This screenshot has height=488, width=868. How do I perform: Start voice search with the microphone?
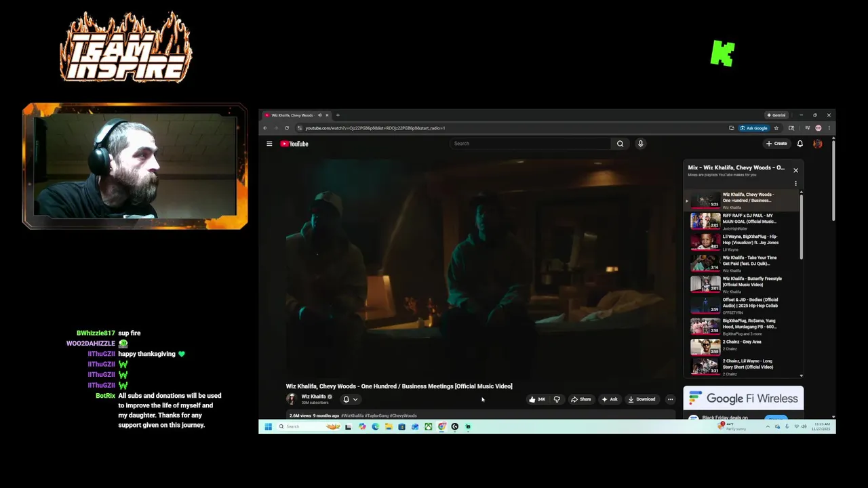(x=640, y=144)
